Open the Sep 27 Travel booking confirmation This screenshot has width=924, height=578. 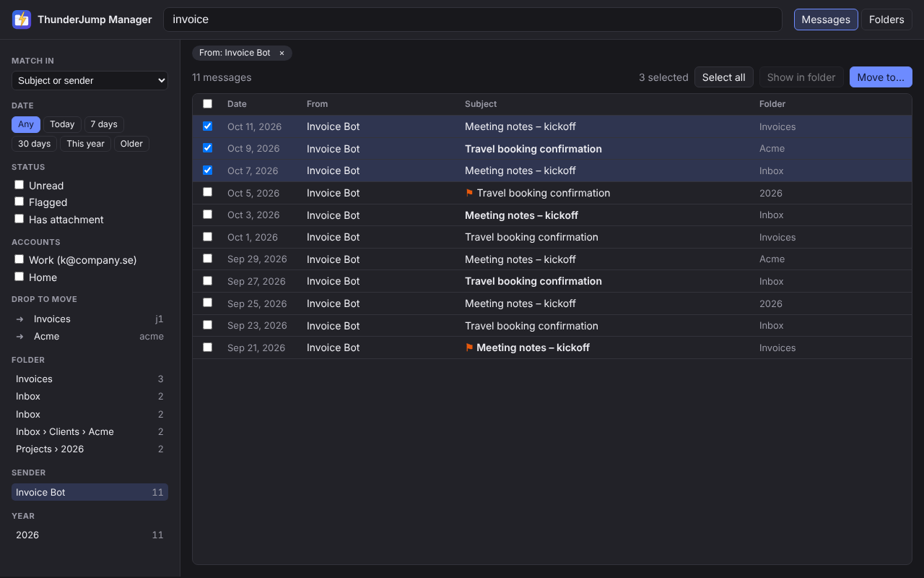click(x=533, y=281)
